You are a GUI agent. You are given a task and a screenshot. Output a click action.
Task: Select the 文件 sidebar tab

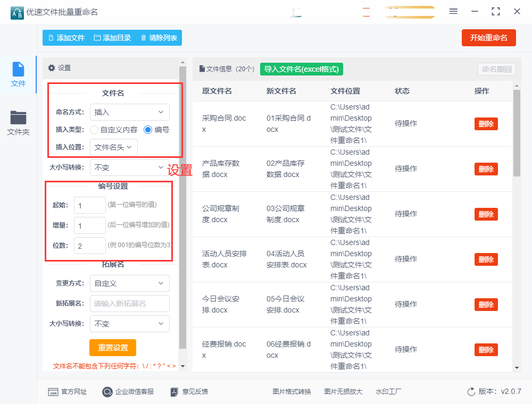coord(18,74)
